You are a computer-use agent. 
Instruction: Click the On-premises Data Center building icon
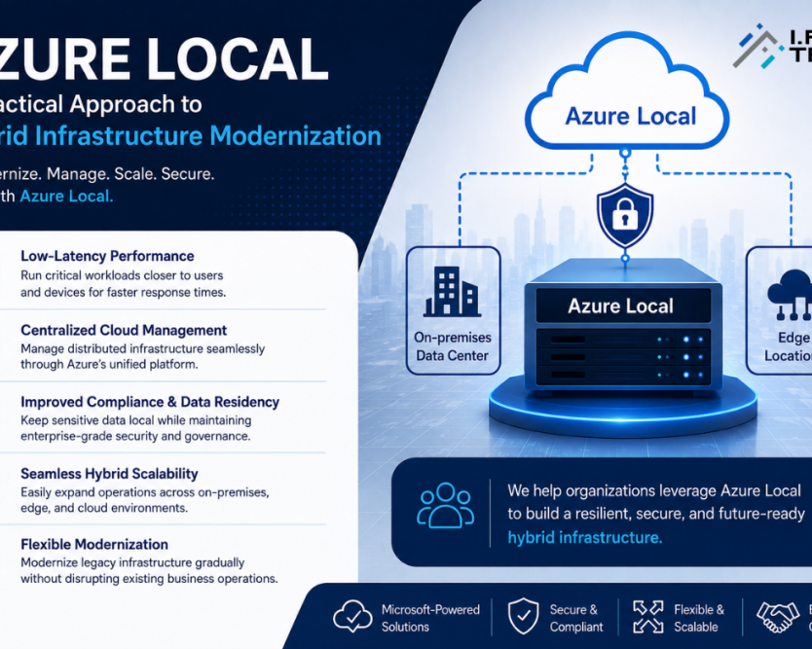452,291
